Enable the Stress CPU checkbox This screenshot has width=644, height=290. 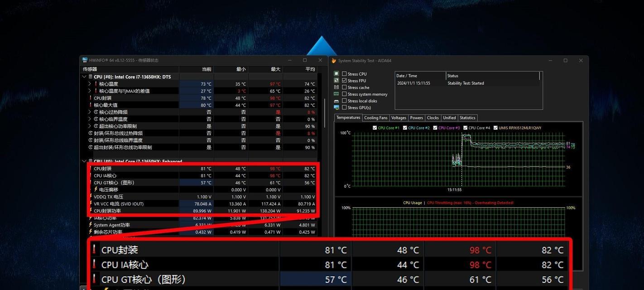click(344, 73)
